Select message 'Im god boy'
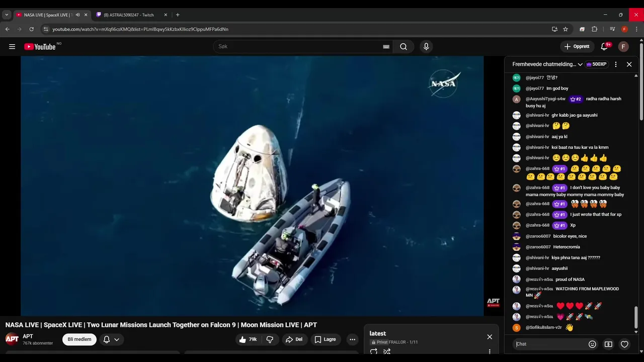This screenshot has height=362, width=644. [557, 88]
